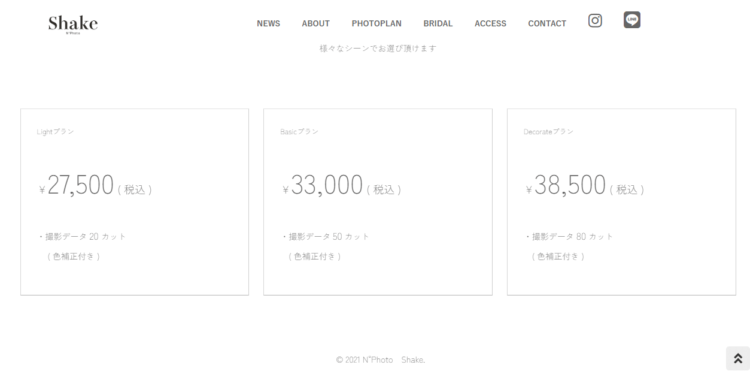The image size is (750, 371).
Task: Open the Instagram icon link
Action: pyautogui.click(x=595, y=21)
